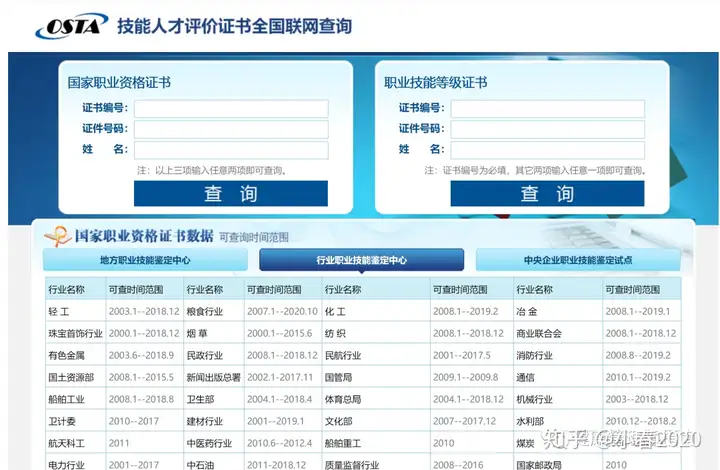Click 证件号码 field under 国家职业资格证书
This screenshot has height=470, width=720.
(x=231, y=129)
